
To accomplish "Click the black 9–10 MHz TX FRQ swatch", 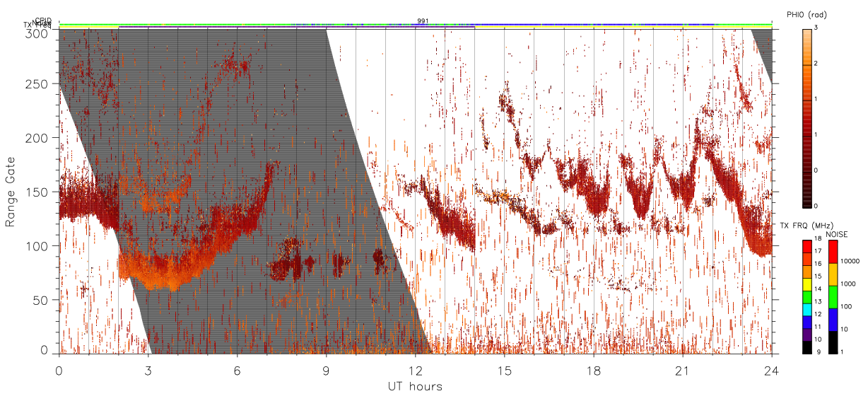I will coord(807,347).
